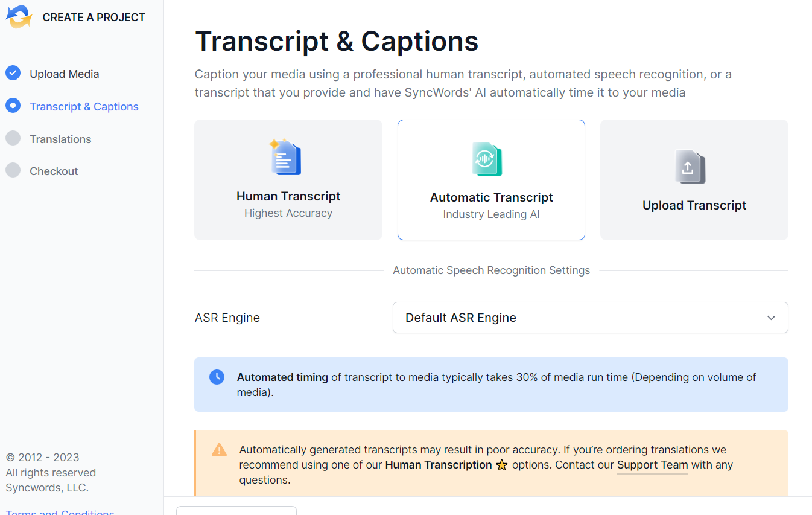Click the Syncwords, LLC. footer text
Screen dimensions: 812x515
tap(47, 488)
